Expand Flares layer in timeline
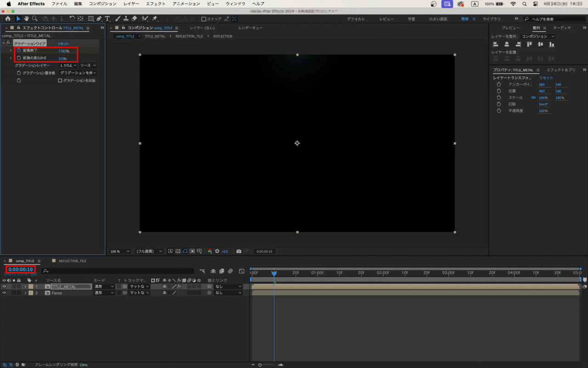 coord(25,293)
